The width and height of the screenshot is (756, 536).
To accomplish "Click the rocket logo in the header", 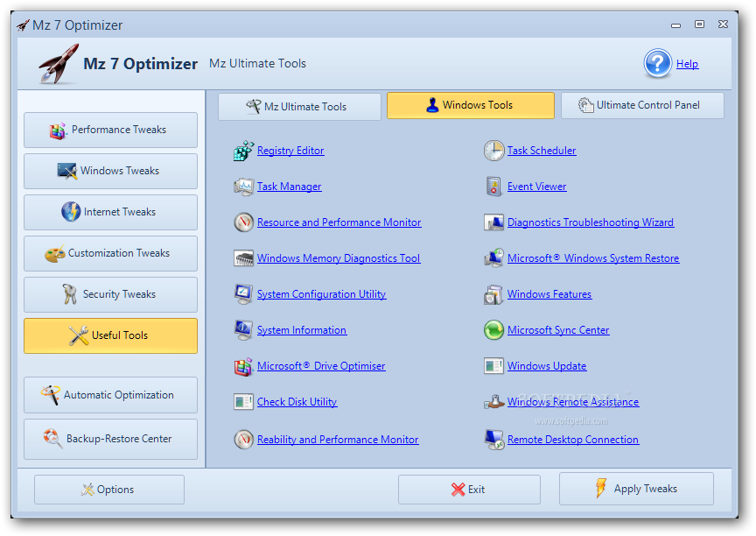I will pyautogui.click(x=59, y=64).
